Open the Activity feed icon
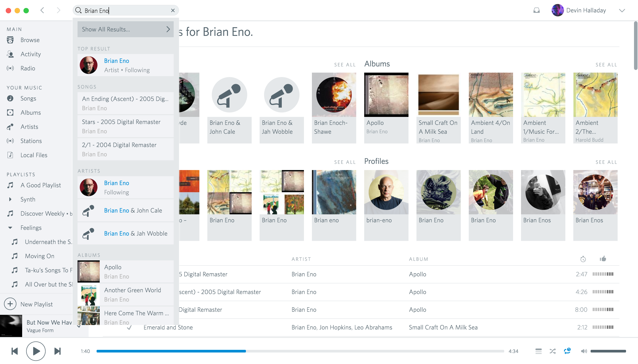Viewport: 638px width, 364px height. point(10,54)
